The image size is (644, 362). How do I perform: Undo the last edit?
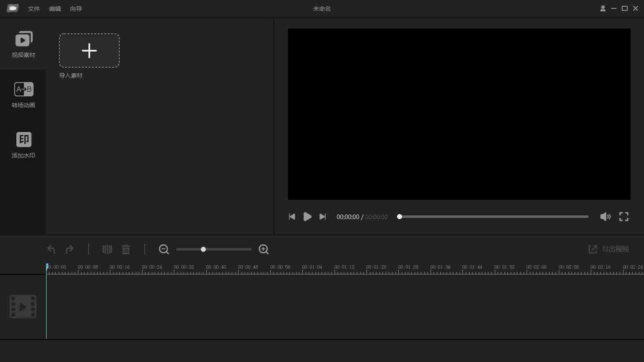[52, 249]
